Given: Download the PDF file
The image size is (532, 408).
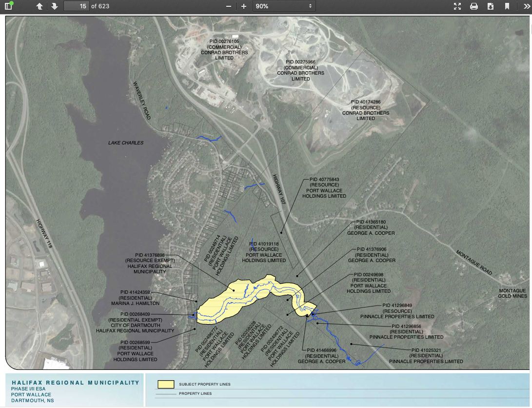Looking at the screenshot, I should [490, 6].
